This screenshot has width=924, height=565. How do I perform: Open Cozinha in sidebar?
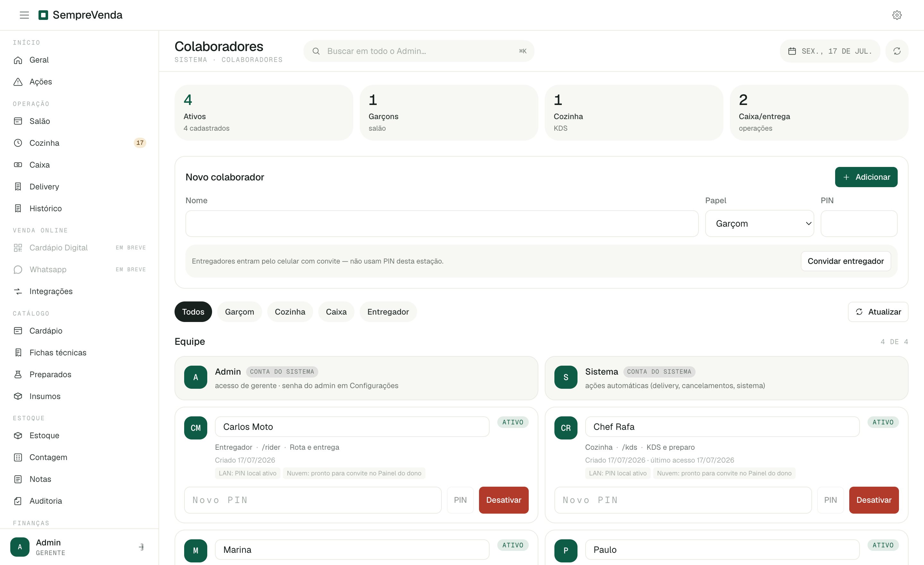79,143
